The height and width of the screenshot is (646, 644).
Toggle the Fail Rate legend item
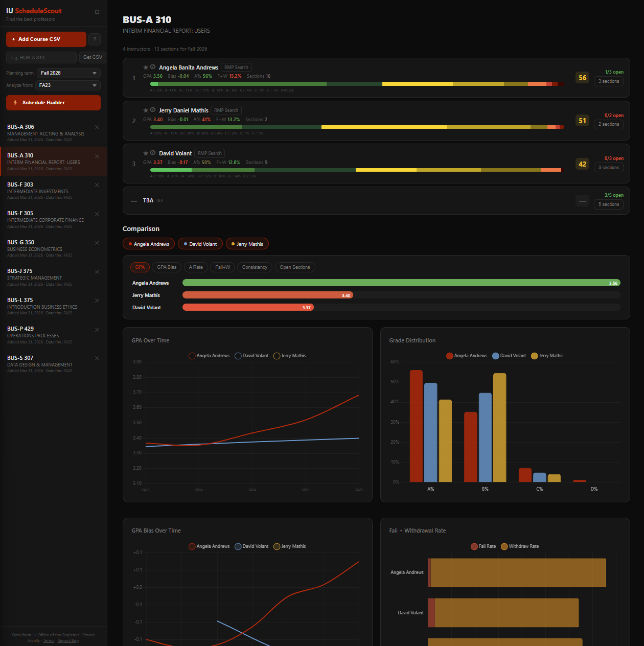[x=483, y=546]
